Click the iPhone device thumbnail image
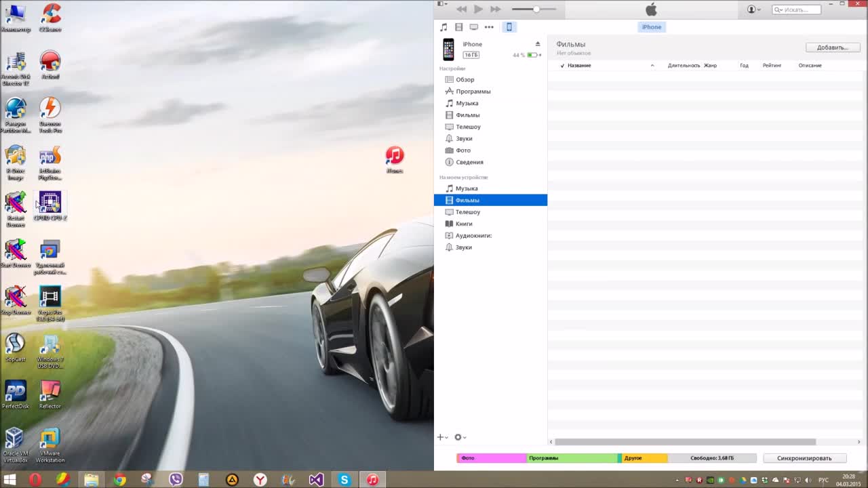Screen dimensions: 868x488 [x=448, y=49]
